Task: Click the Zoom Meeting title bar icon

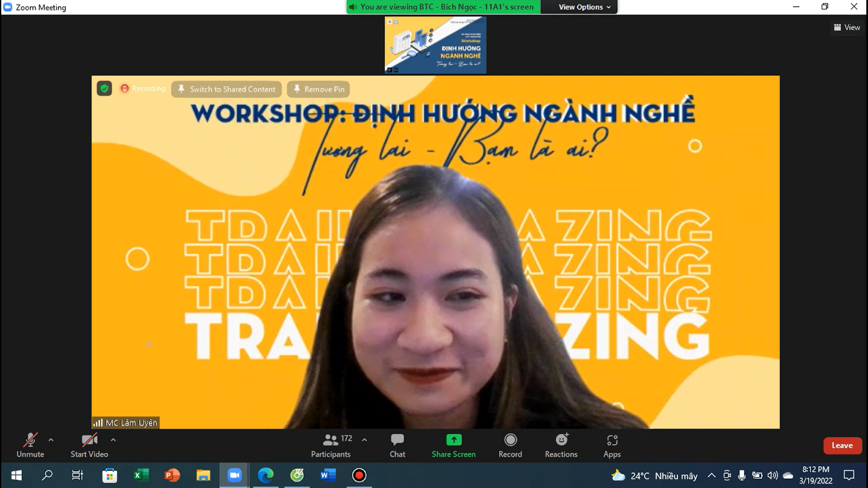Action: point(8,7)
